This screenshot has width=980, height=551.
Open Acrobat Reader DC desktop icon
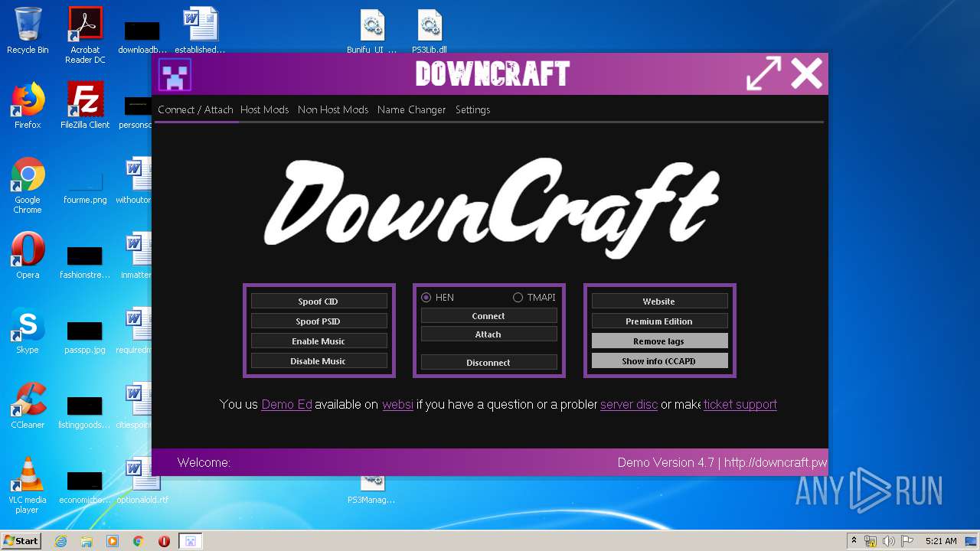[x=85, y=35]
